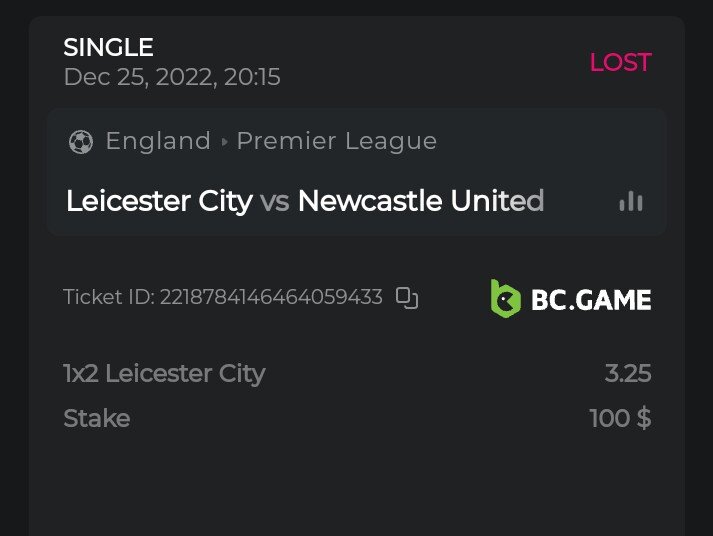Viewport: 713px width, 536px height.
Task: Open the Premier League breadcrumb link
Action: [x=336, y=141]
